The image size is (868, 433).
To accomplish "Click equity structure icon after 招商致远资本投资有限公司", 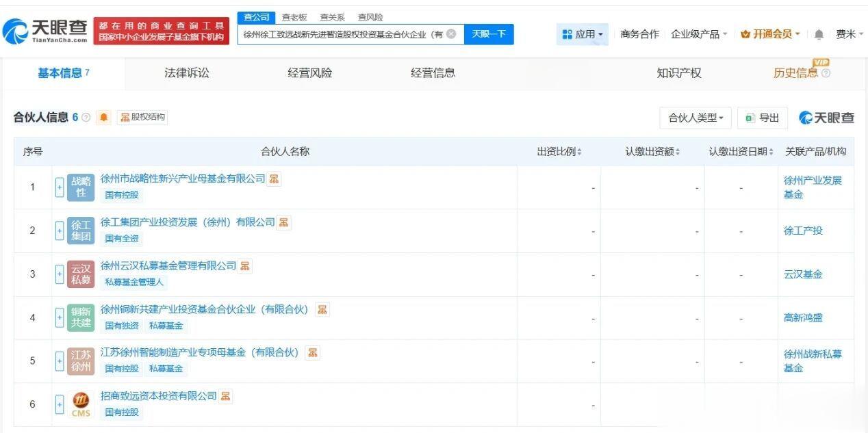I will (225, 396).
